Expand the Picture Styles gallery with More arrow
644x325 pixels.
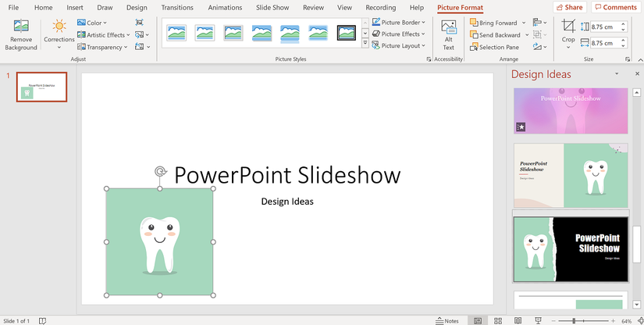365,42
